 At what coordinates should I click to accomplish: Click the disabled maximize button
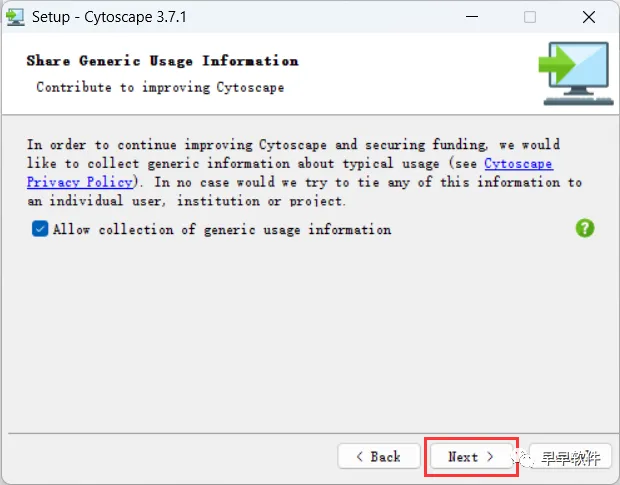point(530,17)
